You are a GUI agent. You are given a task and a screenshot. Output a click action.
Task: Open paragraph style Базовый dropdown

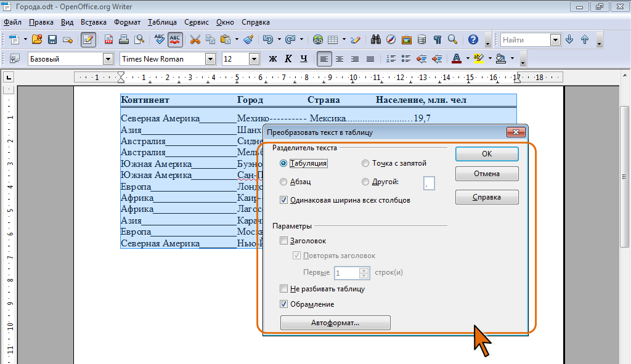click(x=108, y=59)
